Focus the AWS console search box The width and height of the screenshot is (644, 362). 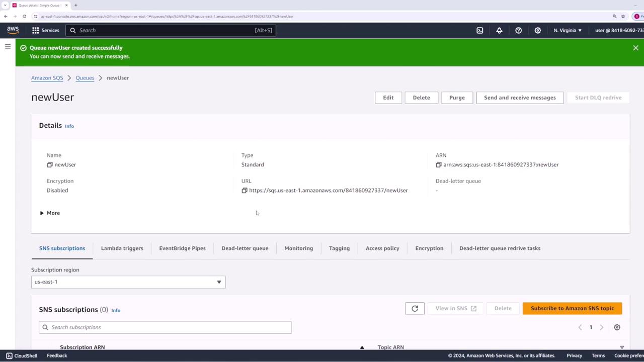[171, 30]
